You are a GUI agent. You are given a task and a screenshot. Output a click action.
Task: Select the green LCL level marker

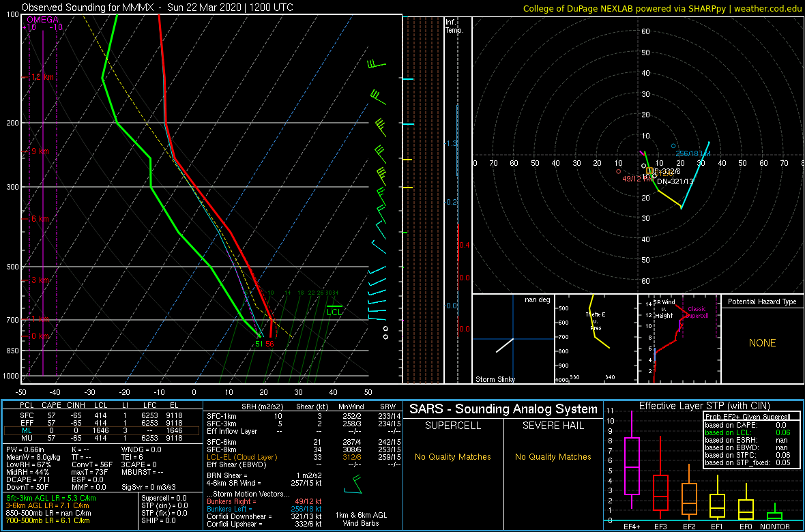pyautogui.click(x=334, y=311)
